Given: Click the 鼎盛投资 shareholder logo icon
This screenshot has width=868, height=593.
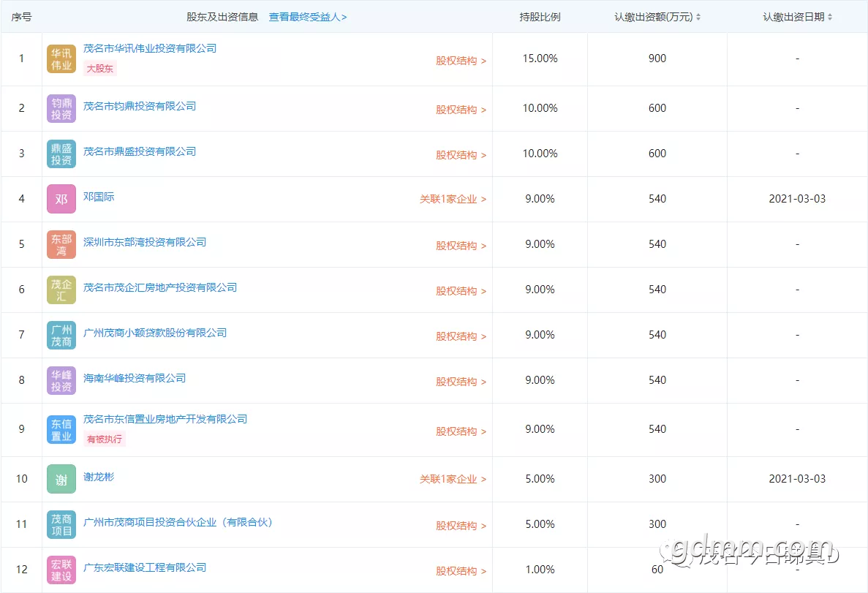Looking at the screenshot, I should tap(61, 154).
